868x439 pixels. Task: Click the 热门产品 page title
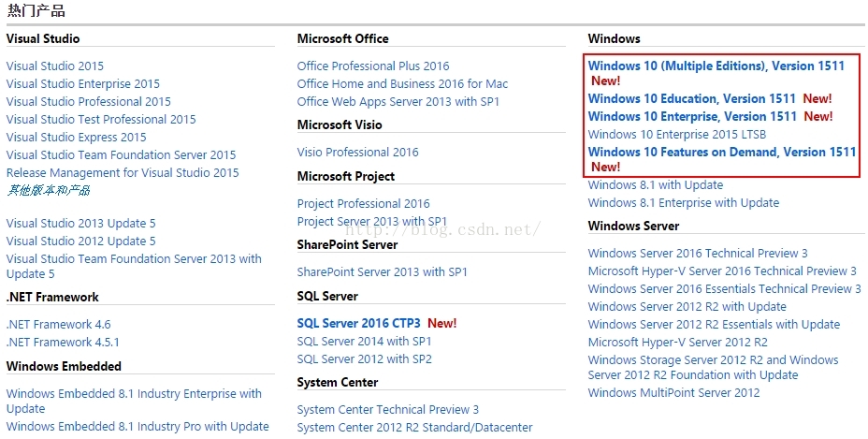tap(36, 10)
